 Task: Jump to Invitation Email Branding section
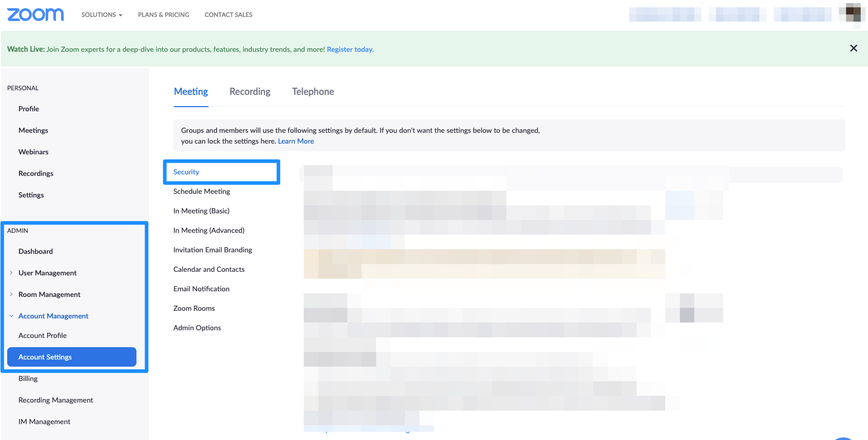[213, 250]
